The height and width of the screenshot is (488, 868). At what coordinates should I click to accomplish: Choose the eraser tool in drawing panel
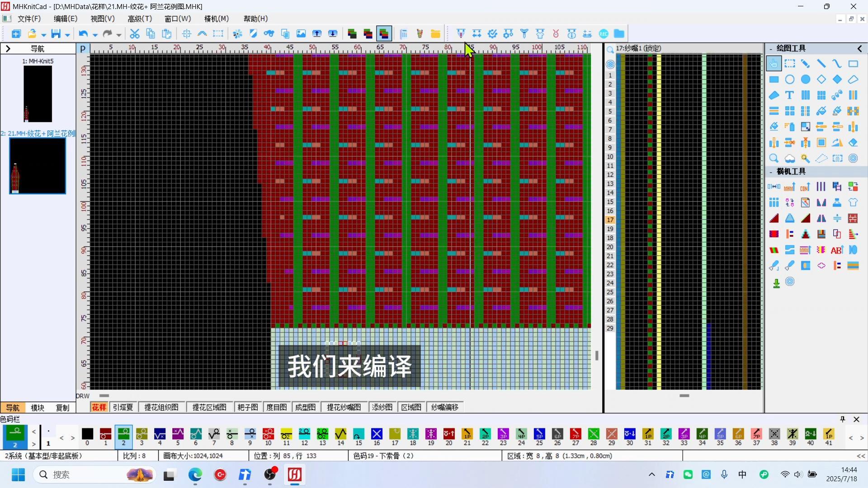click(853, 143)
